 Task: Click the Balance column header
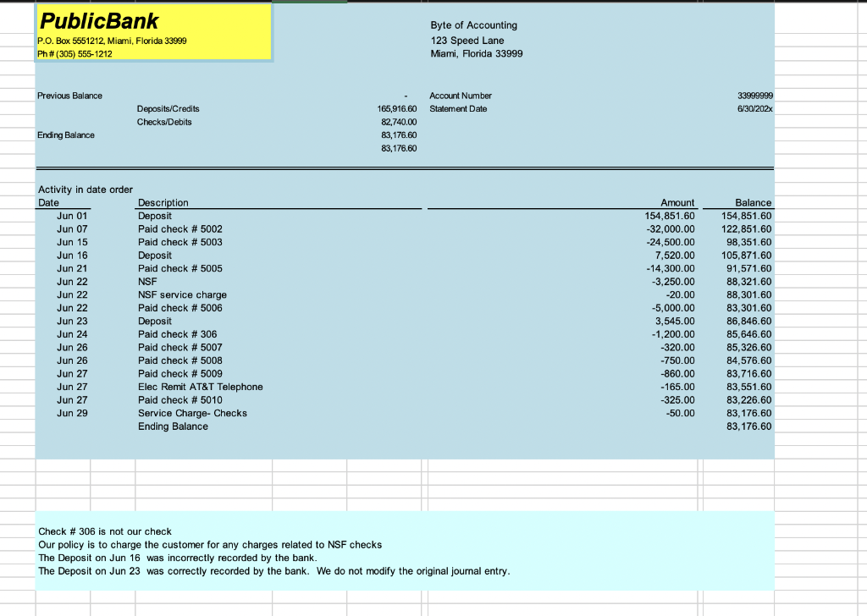coord(754,202)
